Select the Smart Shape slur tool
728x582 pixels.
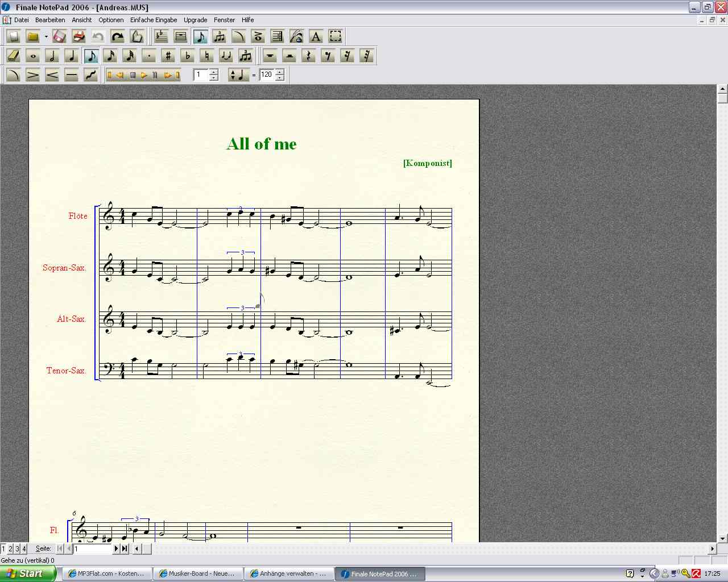(x=239, y=36)
